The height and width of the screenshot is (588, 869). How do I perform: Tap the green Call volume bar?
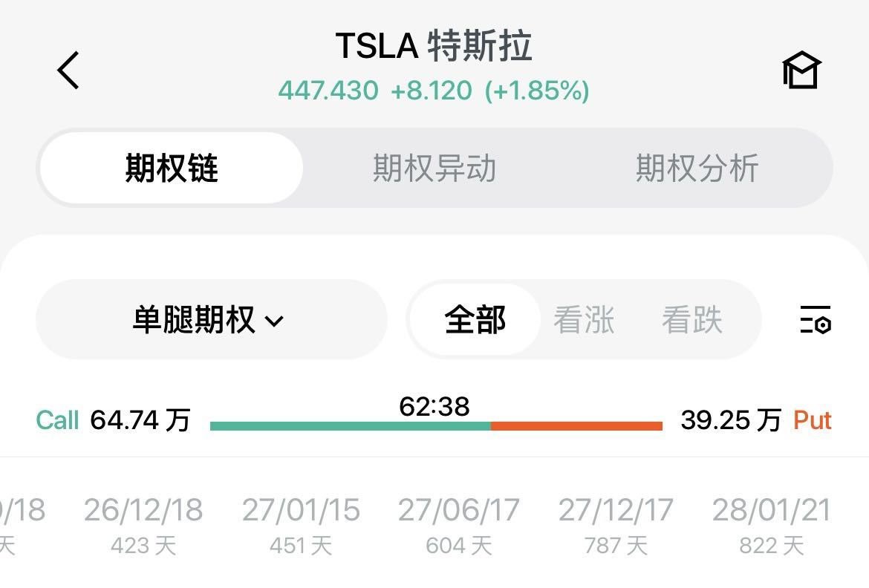(x=350, y=426)
